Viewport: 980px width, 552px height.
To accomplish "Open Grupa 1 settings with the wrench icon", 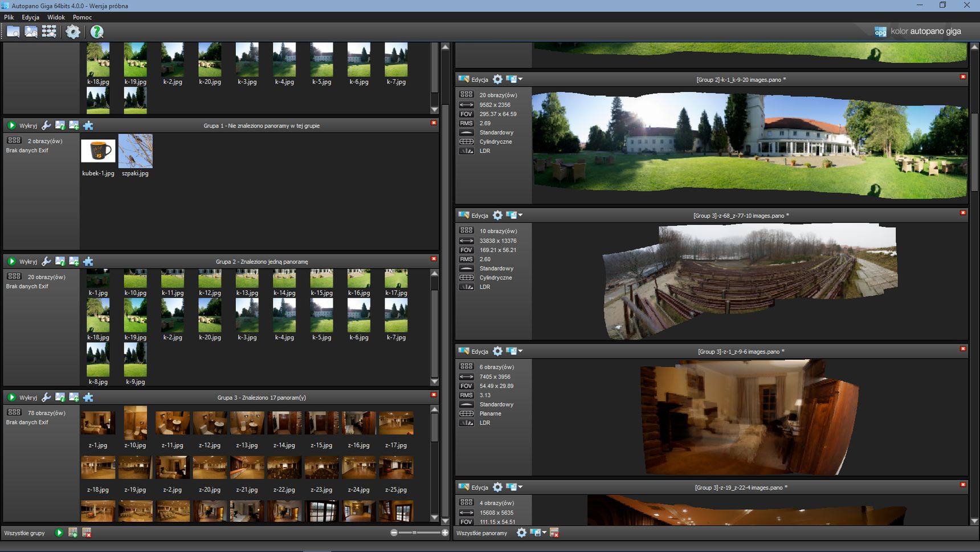I will [46, 125].
